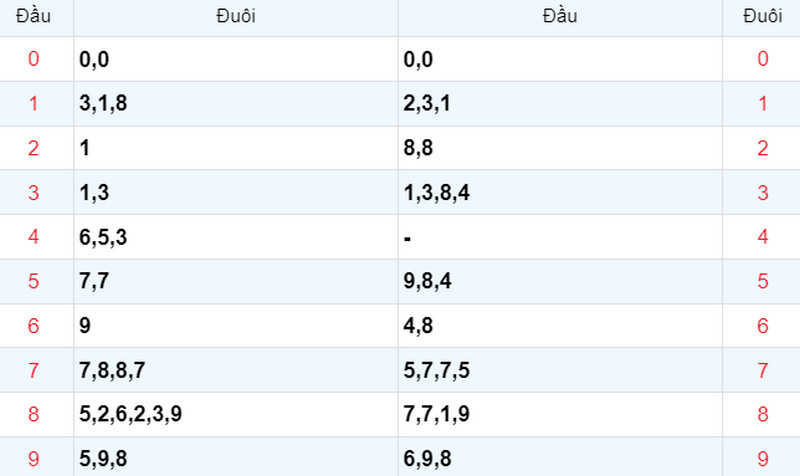Screen dimensions: 800x476
Task: Select the cell showing 2,3,1
Action: 560,104
